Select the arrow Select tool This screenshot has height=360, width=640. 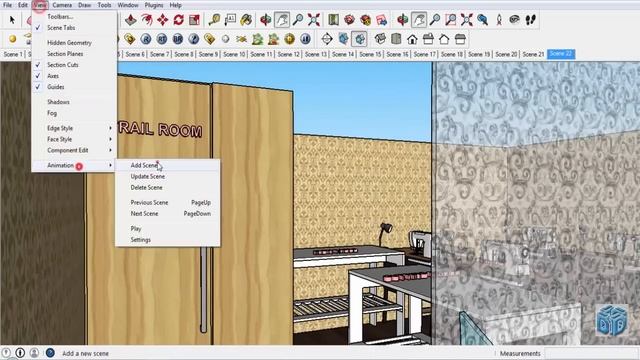pyautogui.click(x=12, y=20)
